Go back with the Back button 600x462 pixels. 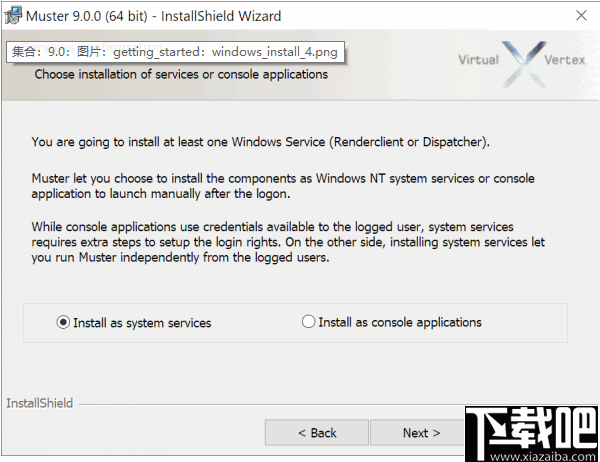point(317,433)
